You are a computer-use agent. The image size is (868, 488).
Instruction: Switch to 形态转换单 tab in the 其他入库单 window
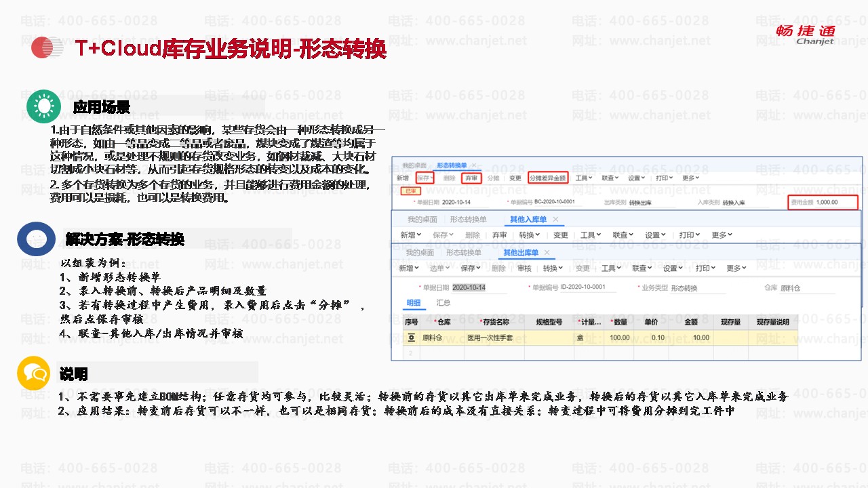(x=469, y=219)
